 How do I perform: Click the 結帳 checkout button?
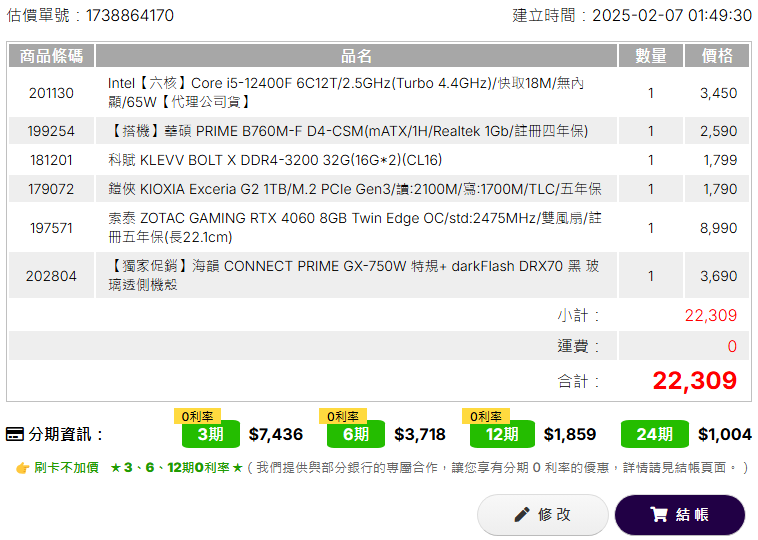pyautogui.click(x=679, y=514)
